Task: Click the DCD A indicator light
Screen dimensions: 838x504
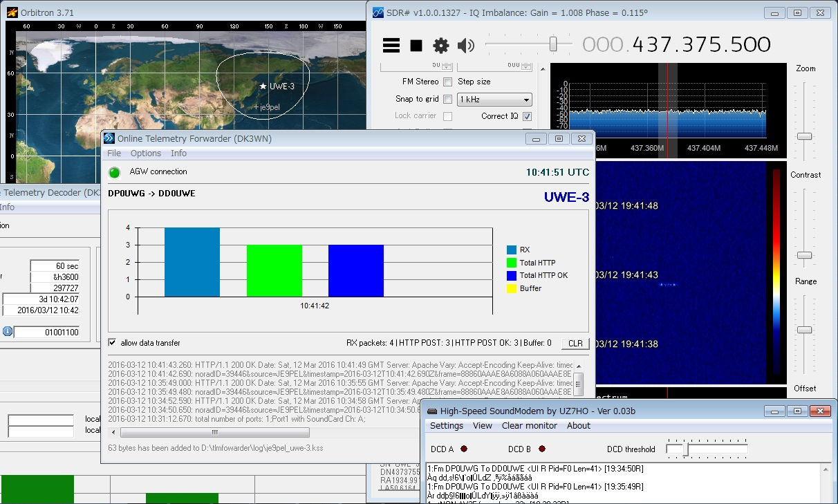Action: click(x=464, y=449)
